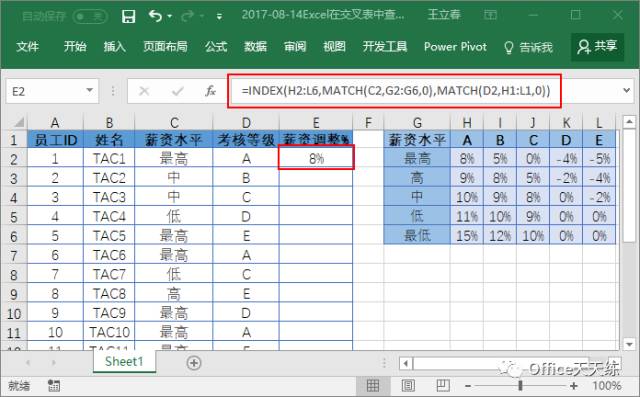The image size is (640, 397).
Task: Expand the formula bar chevron
Action: 627,90
